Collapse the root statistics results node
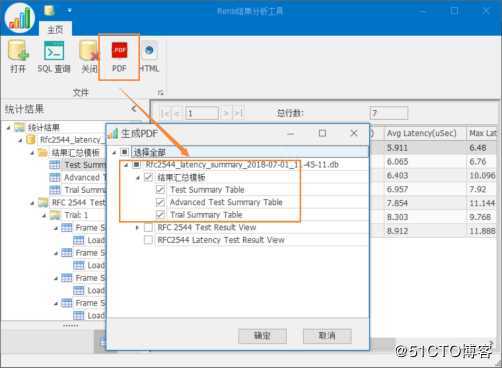The width and height of the screenshot is (502, 368). pyautogui.click(x=9, y=127)
